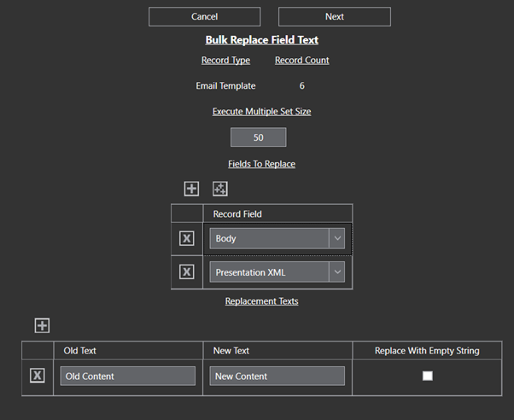Enable Replace With Empty String checkbox
Image resolution: width=514 pixels, height=420 pixels.
(x=428, y=376)
